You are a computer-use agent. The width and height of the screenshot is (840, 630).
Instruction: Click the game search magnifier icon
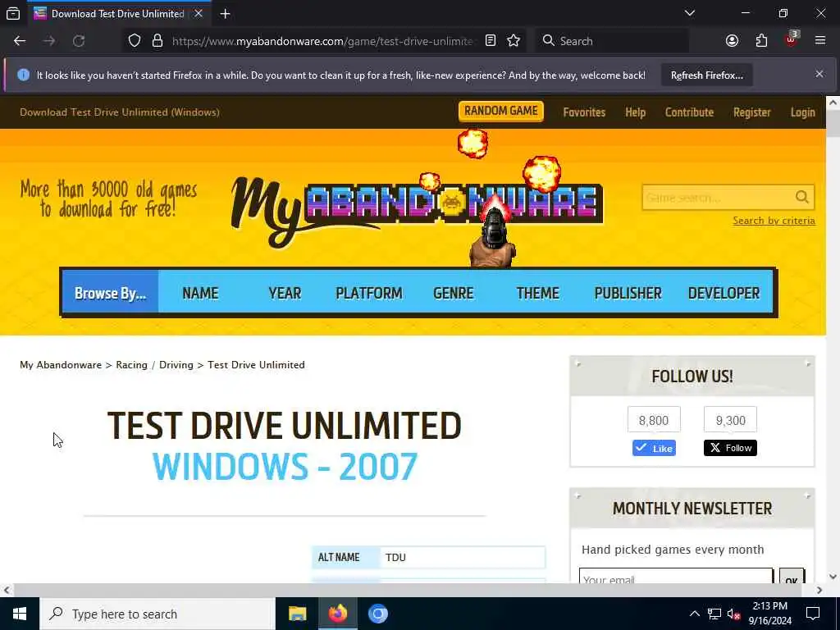(802, 197)
